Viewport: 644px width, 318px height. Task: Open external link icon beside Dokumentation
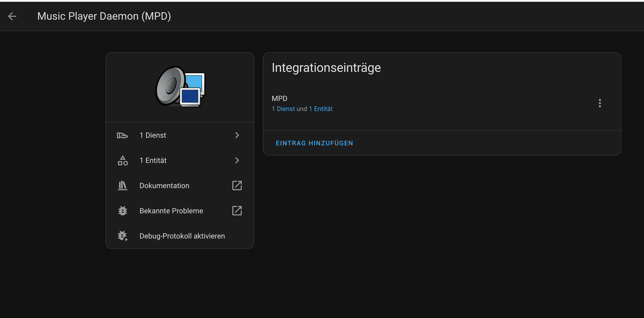tap(237, 185)
